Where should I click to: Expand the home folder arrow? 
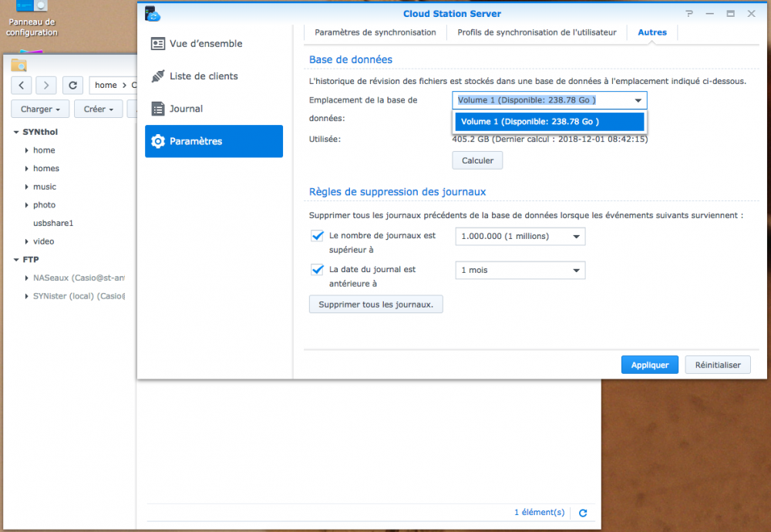point(26,150)
